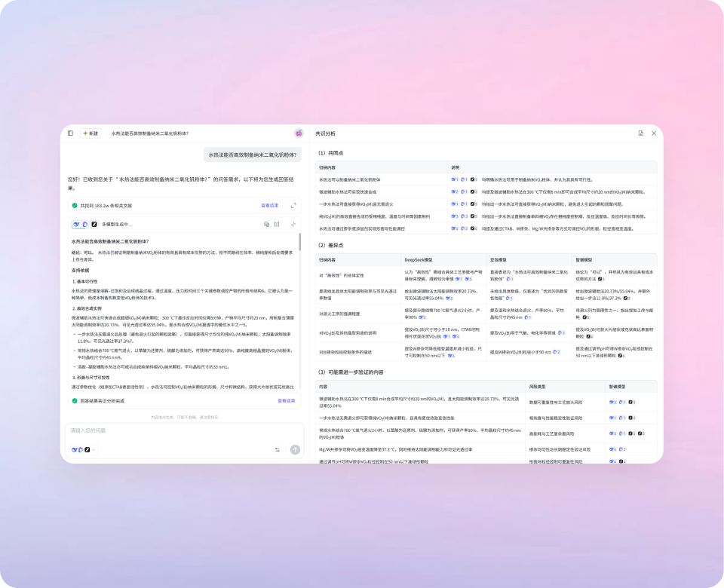Click the chat bubble icon beside 多模型生成中
The height and width of the screenshot is (588, 724).
pyautogui.click(x=266, y=225)
